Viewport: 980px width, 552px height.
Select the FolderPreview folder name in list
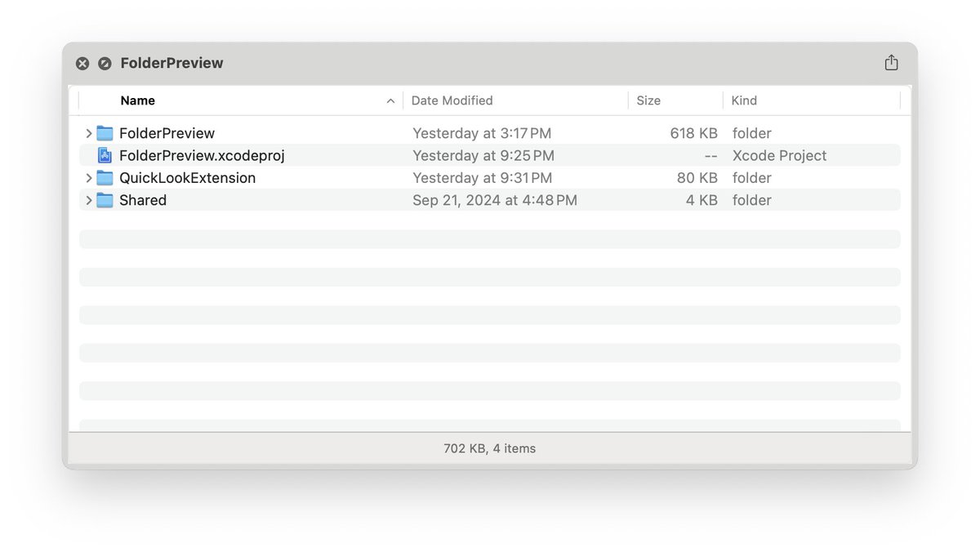(x=167, y=133)
